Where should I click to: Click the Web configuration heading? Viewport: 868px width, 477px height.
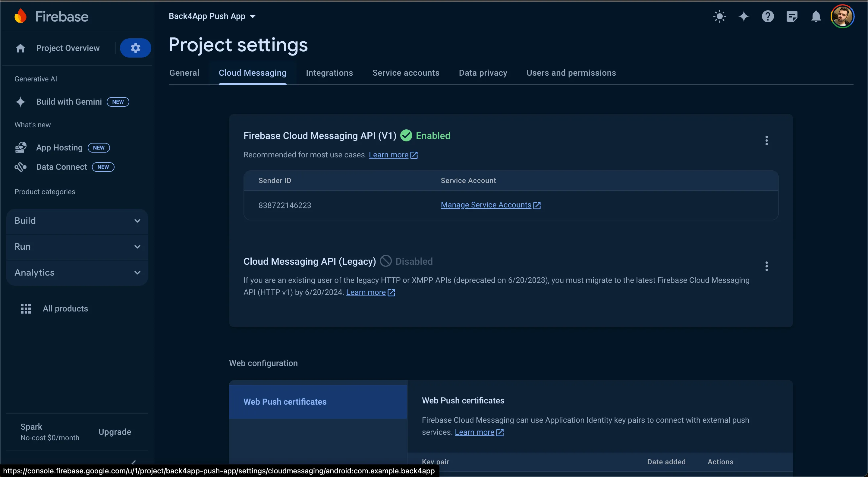pyautogui.click(x=263, y=363)
